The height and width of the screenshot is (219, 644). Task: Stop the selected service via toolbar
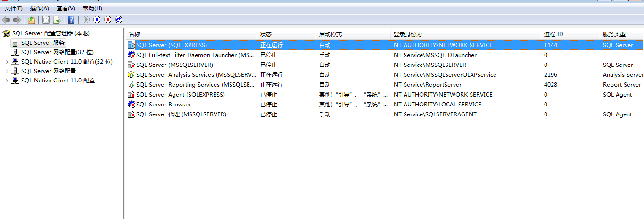tap(107, 20)
